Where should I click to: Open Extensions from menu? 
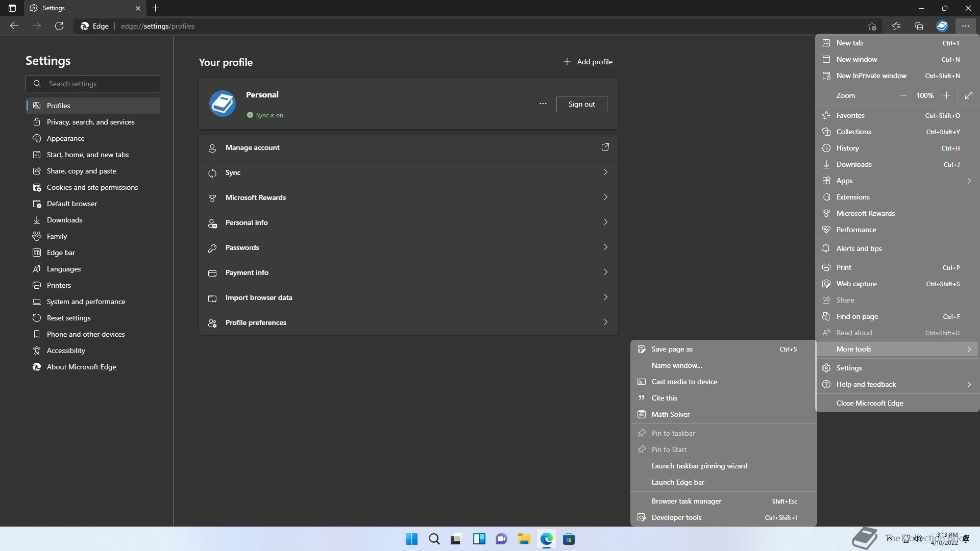(897, 197)
